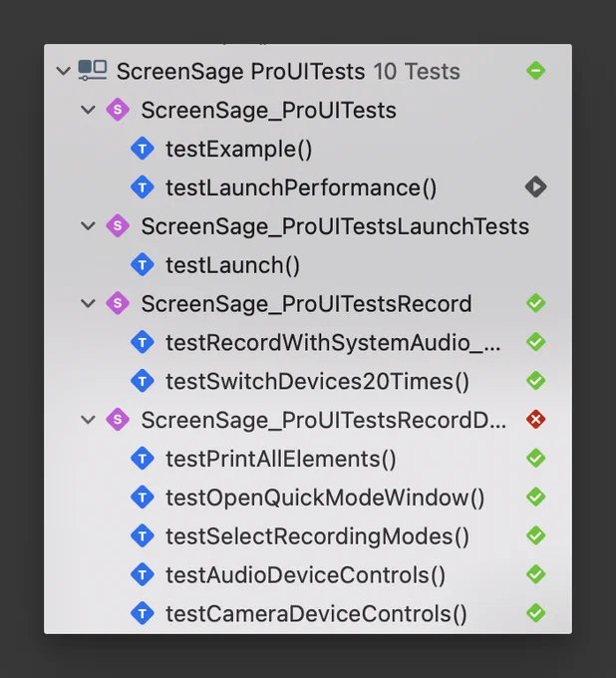This screenshot has width=616, height=678.
Task: Click the passed checkmark for testSelectRecordingModes()
Action: [x=536, y=536]
